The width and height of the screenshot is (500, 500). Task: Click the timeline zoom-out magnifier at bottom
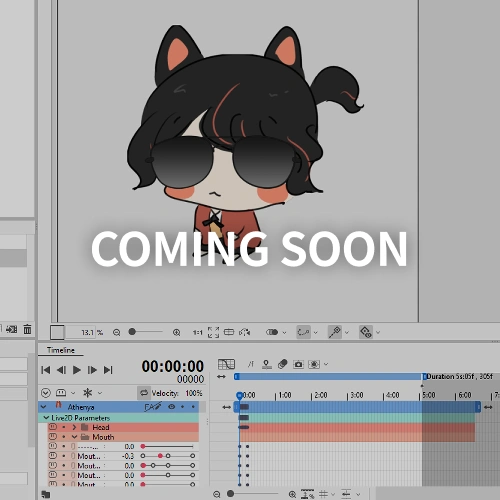217,494
